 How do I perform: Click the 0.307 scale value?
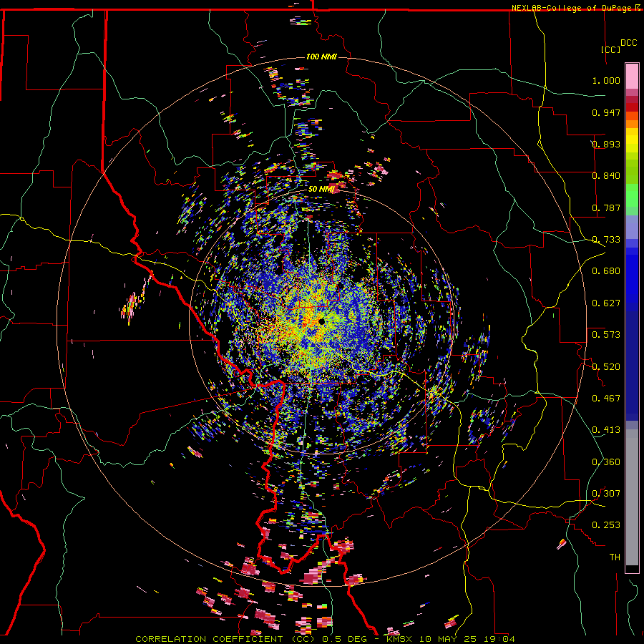coord(606,494)
